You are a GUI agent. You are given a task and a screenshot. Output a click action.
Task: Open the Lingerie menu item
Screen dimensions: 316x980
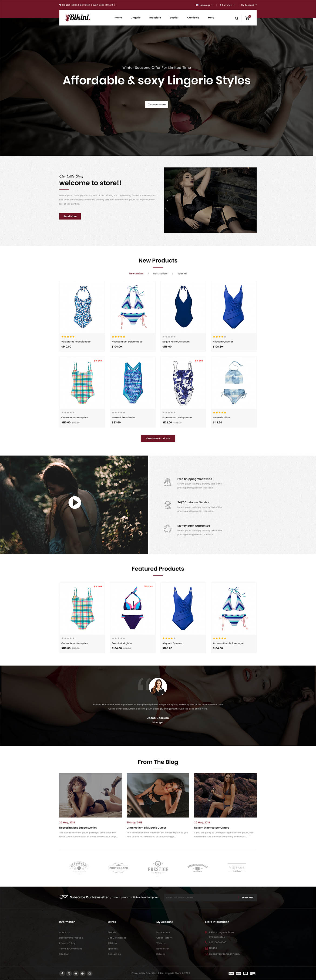(x=136, y=18)
